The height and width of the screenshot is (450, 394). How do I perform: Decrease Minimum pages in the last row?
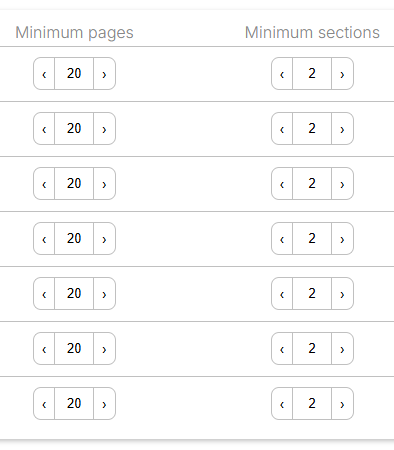(x=44, y=404)
